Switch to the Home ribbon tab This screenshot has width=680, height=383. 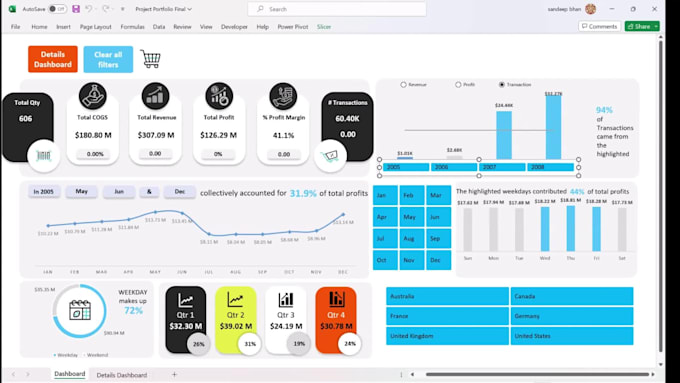(x=39, y=26)
